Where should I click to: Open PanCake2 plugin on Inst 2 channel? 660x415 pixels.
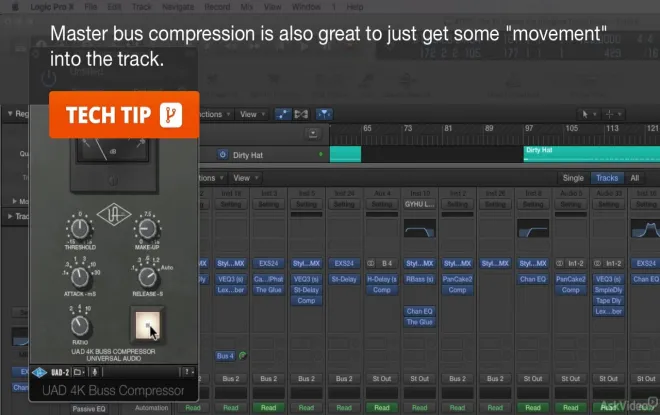[x=458, y=279]
